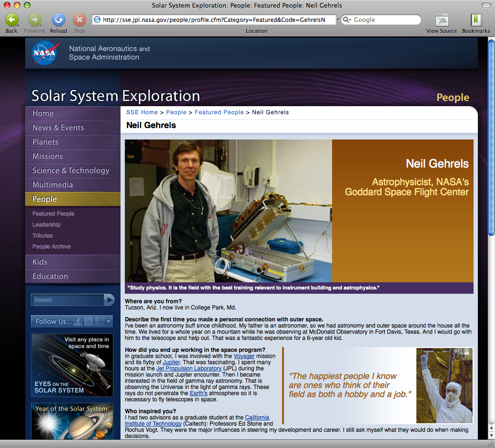Reload the page with Reload icon
495x448 pixels.
point(59,20)
